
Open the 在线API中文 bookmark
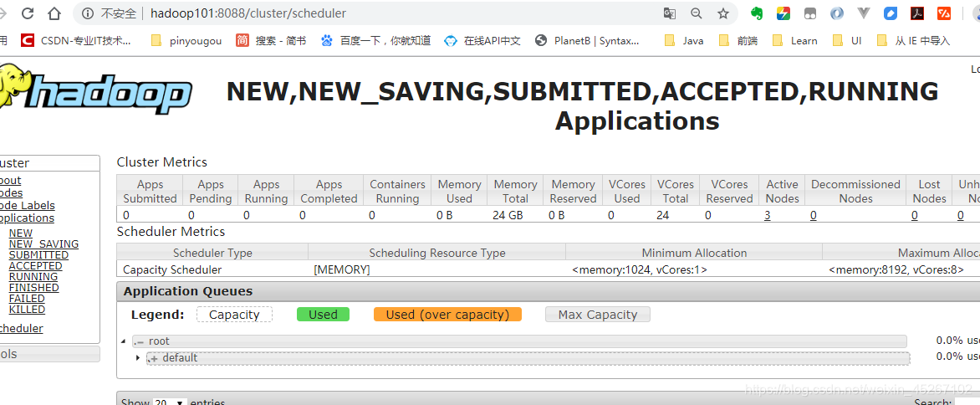482,41
